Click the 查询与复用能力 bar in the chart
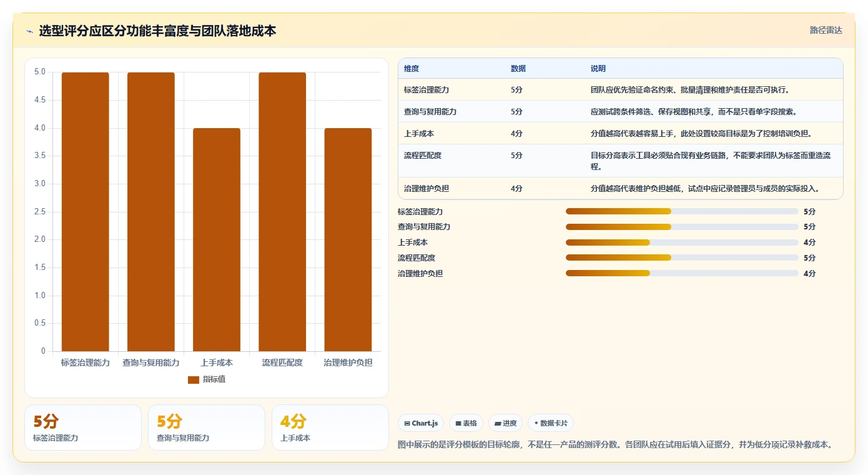 tap(151, 212)
